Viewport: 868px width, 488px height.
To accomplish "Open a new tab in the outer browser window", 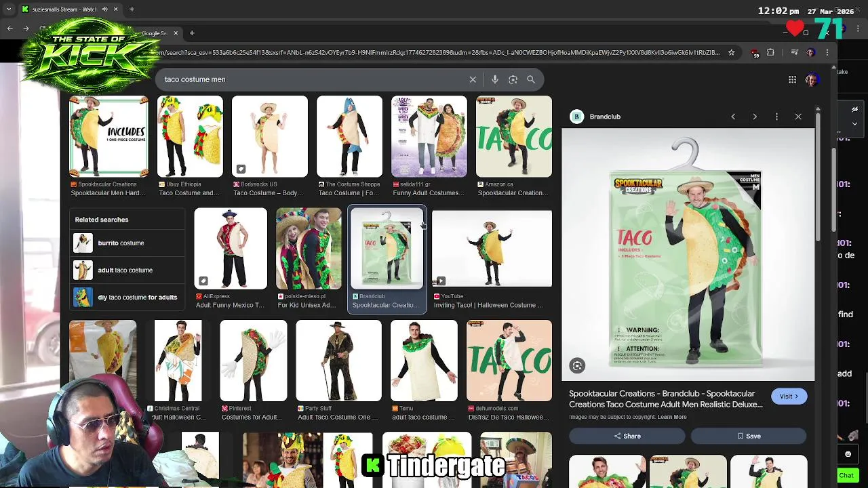I will click(x=132, y=9).
